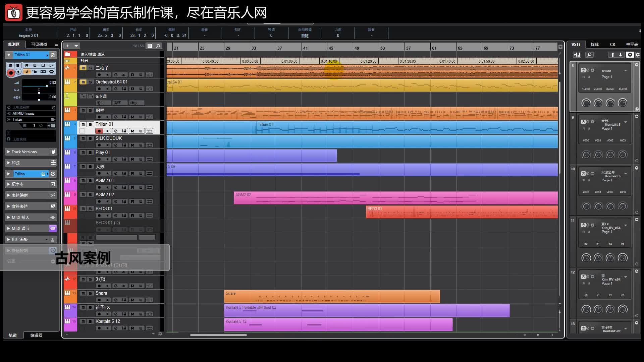This screenshot has height=362, width=644.
Task: Click the add track plus button
Action: (x=68, y=46)
